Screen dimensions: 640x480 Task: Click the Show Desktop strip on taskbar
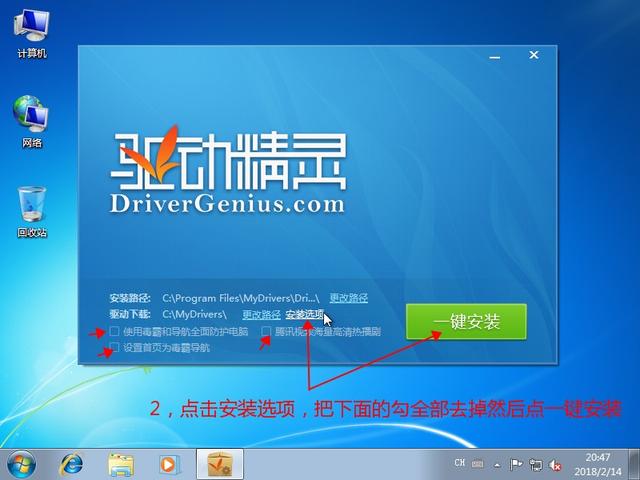coord(634,464)
